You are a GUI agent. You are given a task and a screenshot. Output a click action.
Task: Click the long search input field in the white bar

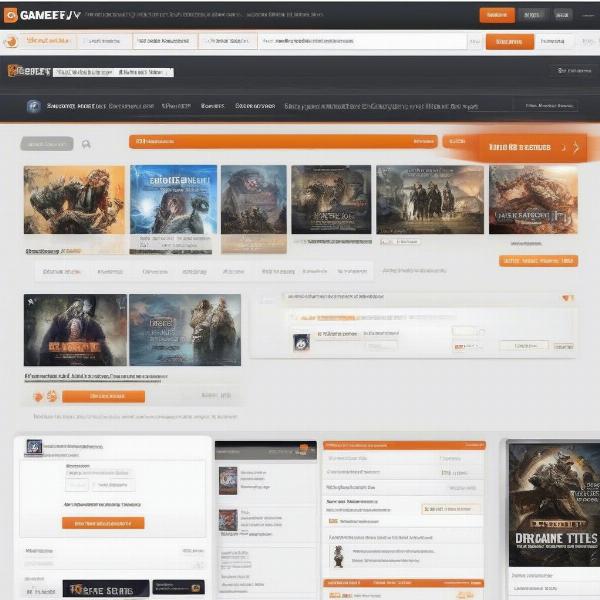362,41
